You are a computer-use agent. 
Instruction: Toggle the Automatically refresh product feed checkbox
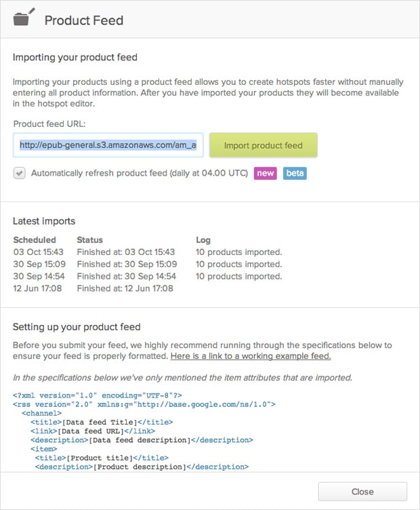point(20,174)
